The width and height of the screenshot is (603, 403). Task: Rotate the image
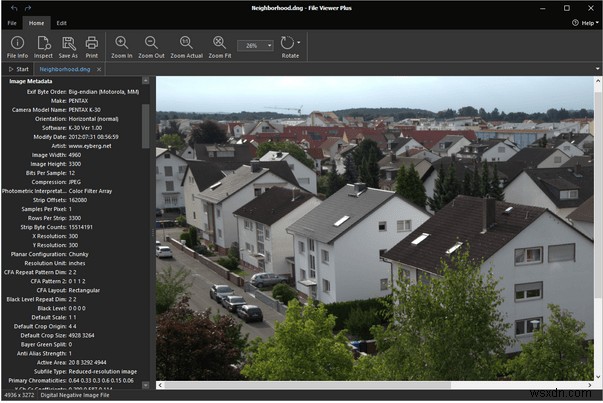point(288,46)
